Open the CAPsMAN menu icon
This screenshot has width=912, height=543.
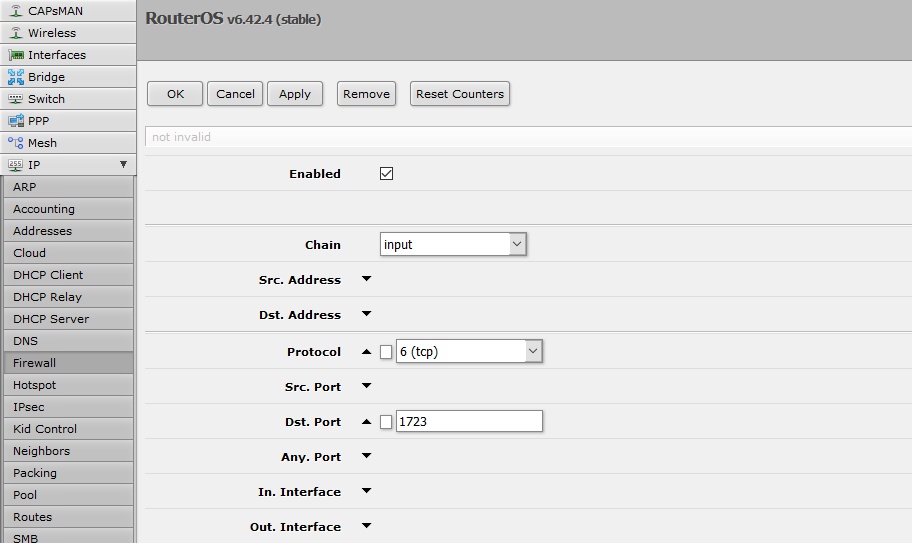click(16, 11)
